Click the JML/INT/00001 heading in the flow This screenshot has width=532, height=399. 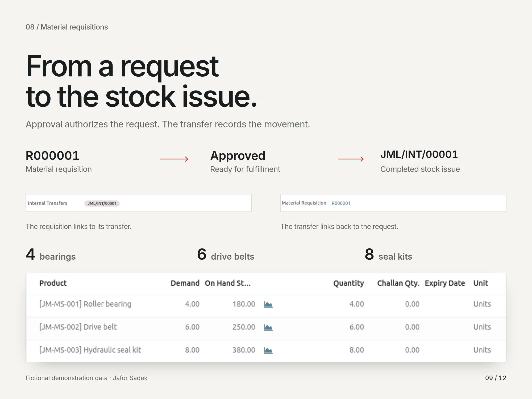click(419, 155)
